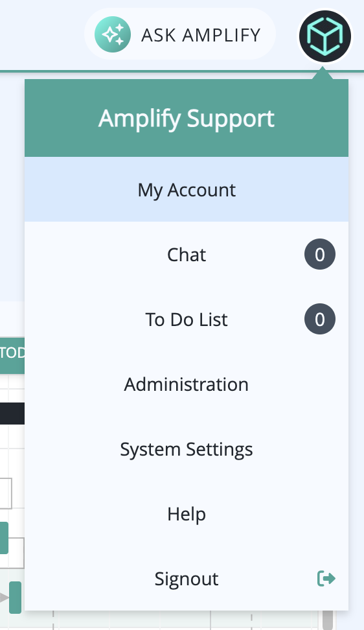Go to Administration
The width and height of the screenshot is (364, 630).
coord(187,384)
